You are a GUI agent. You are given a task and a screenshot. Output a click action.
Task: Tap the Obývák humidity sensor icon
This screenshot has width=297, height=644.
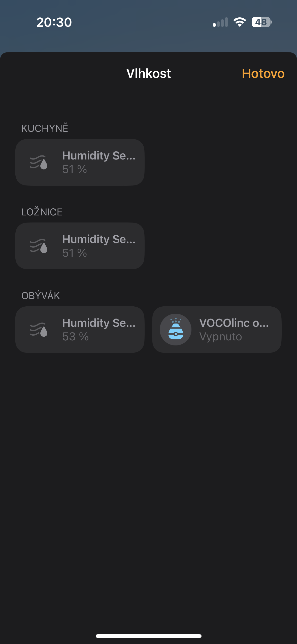pos(39,330)
